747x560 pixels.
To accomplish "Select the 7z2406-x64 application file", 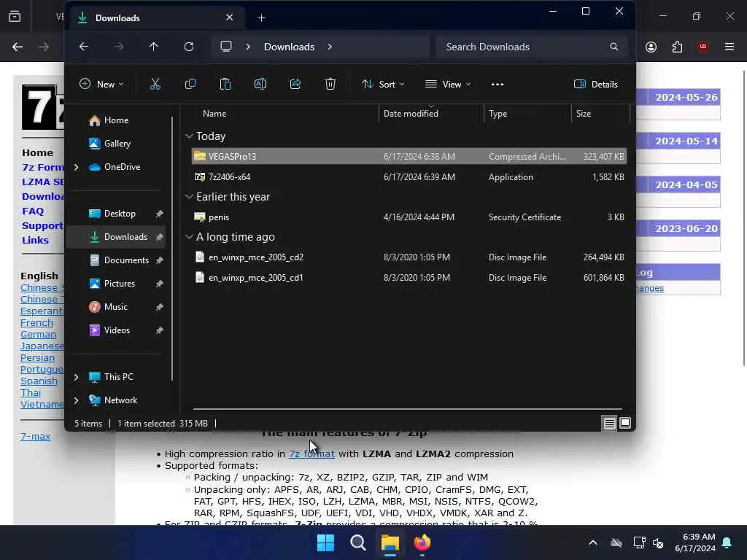I will click(409, 177).
